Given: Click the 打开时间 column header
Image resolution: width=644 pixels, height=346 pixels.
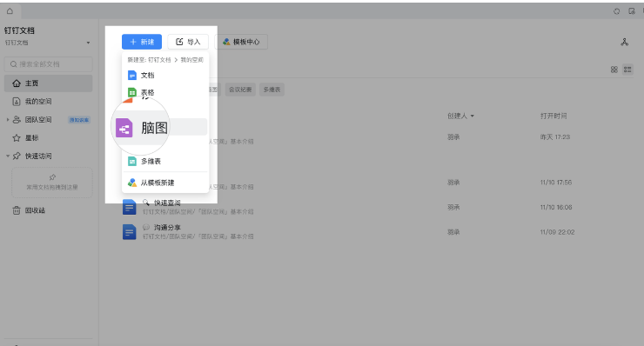Looking at the screenshot, I should tap(553, 116).
